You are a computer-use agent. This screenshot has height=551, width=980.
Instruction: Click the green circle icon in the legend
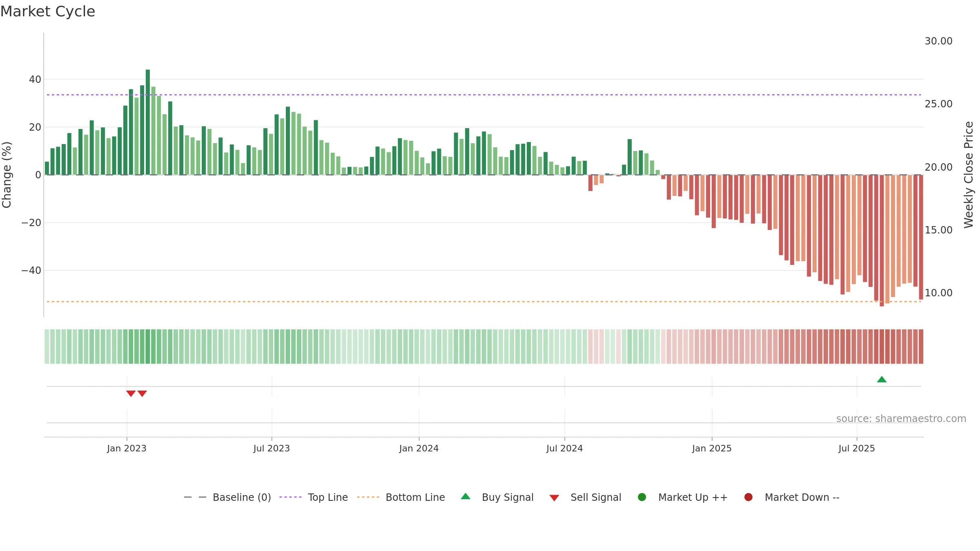click(x=642, y=497)
